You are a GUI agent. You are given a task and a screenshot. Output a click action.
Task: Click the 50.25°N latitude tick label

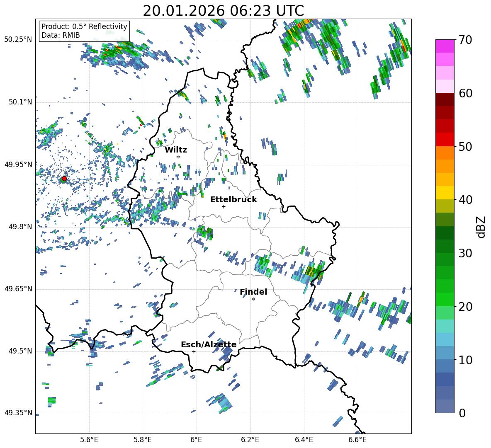coord(18,40)
